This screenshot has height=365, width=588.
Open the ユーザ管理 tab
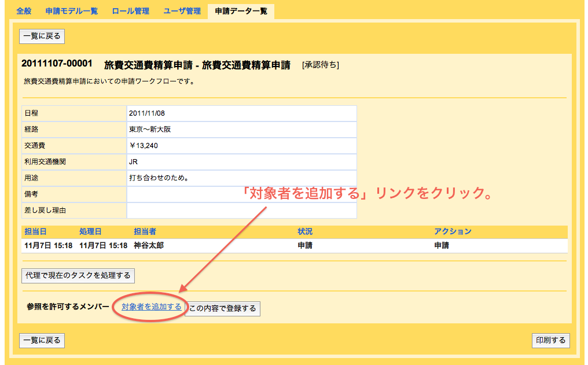click(181, 10)
